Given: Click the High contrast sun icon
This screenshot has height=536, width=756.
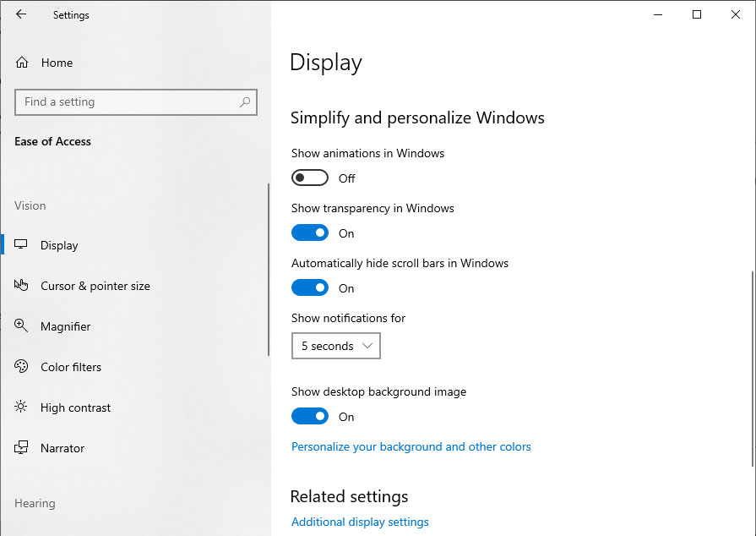Looking at the screenshot, I should [21, 407].
